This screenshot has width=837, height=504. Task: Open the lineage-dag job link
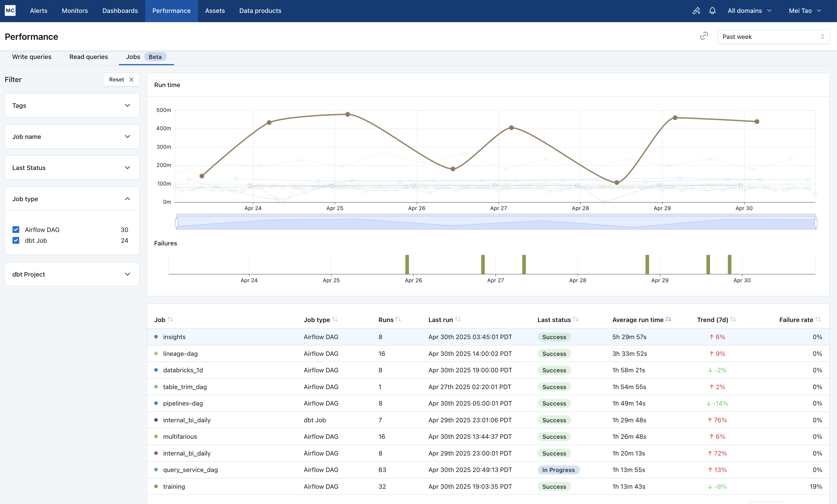[180, 353]
